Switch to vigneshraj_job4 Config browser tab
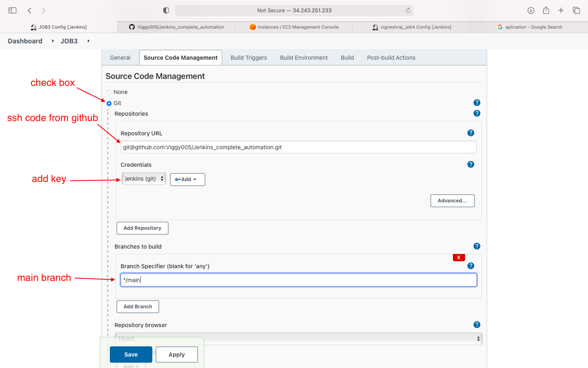Screen dimensions: 588x368 412,27
